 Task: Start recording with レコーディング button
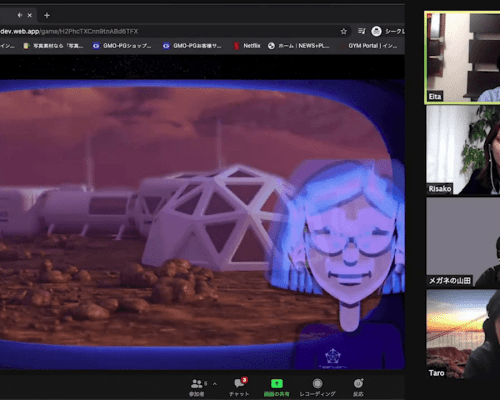317,387
